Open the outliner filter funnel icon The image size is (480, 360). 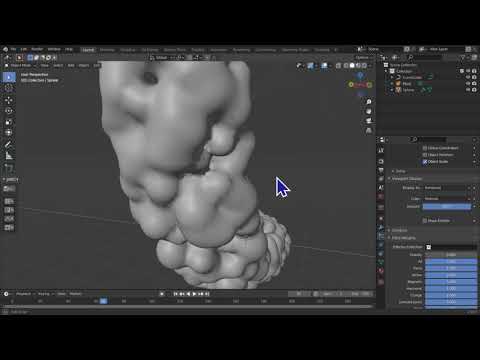point(463,58)
